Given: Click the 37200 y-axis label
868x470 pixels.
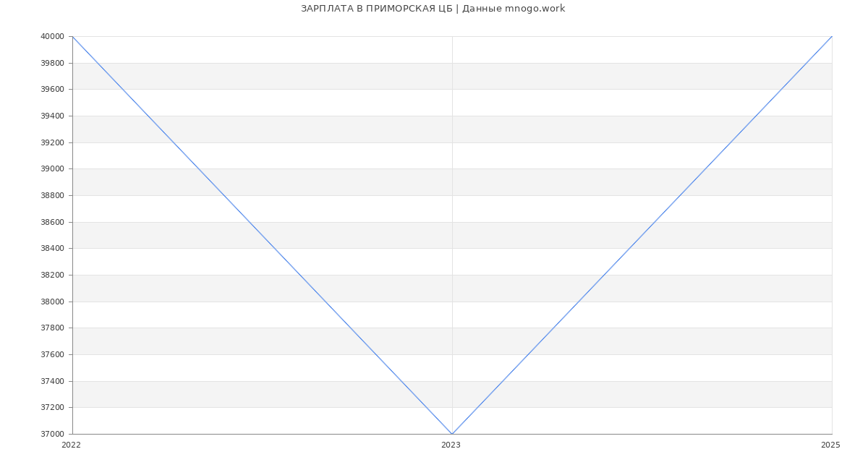Looking at the screenshot, I should coord(52,408).
